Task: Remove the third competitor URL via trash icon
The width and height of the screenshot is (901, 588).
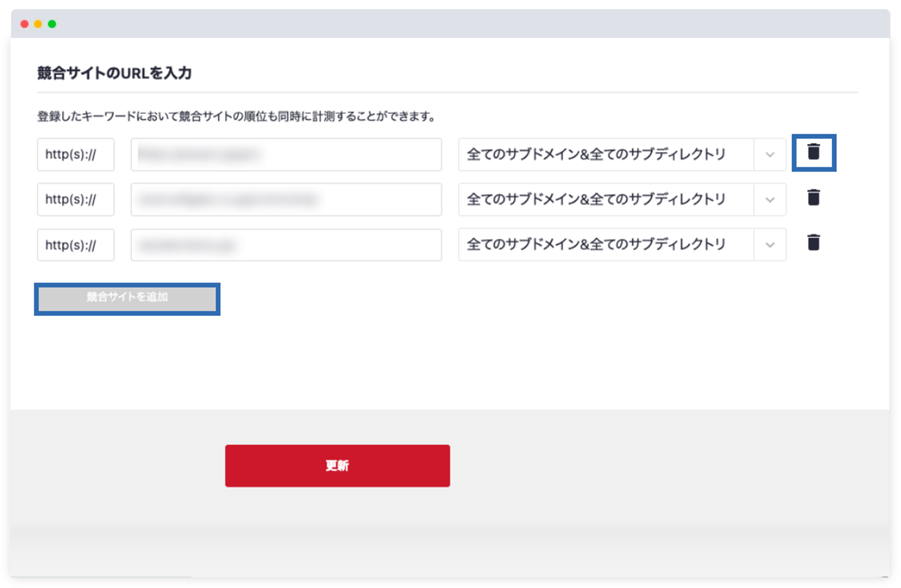Action: [x=814, y=243]
